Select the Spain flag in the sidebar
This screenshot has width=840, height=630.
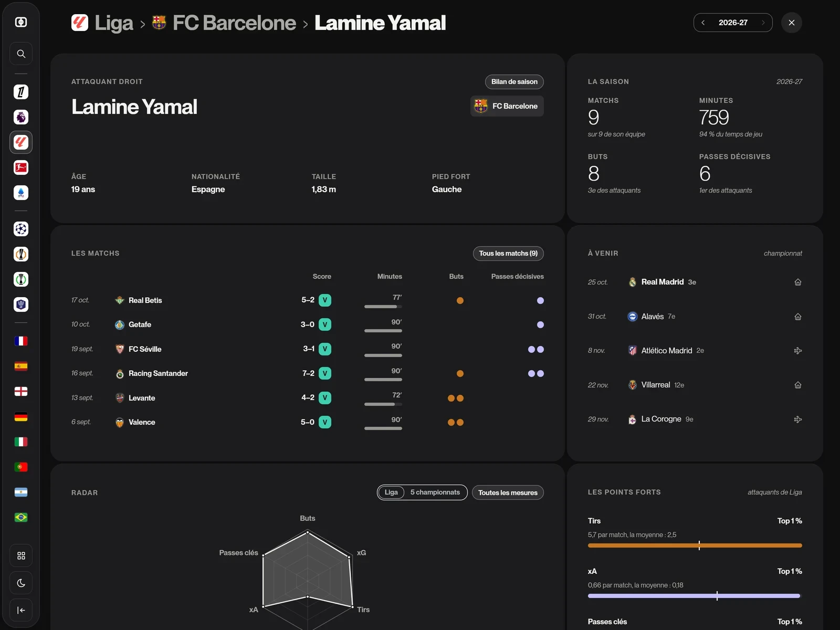pyautogui.click(x=21, y=366)
